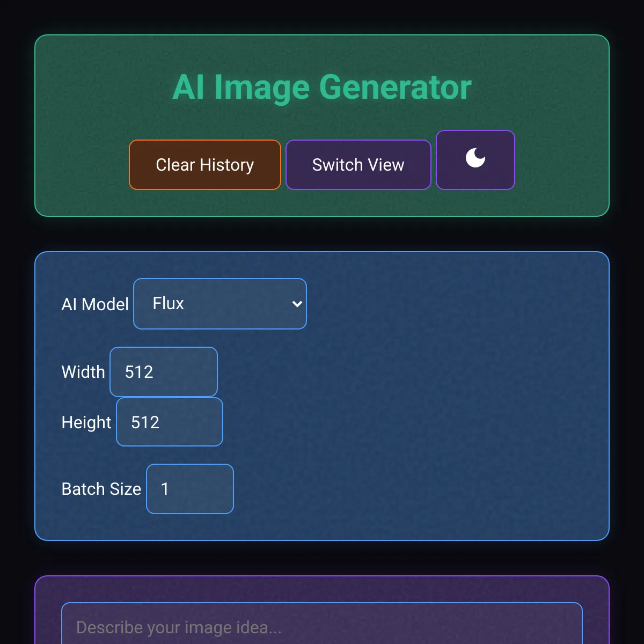This screenshot has width=644, height=644.
Task: Click the Clear History button
Action: (205, 165)
